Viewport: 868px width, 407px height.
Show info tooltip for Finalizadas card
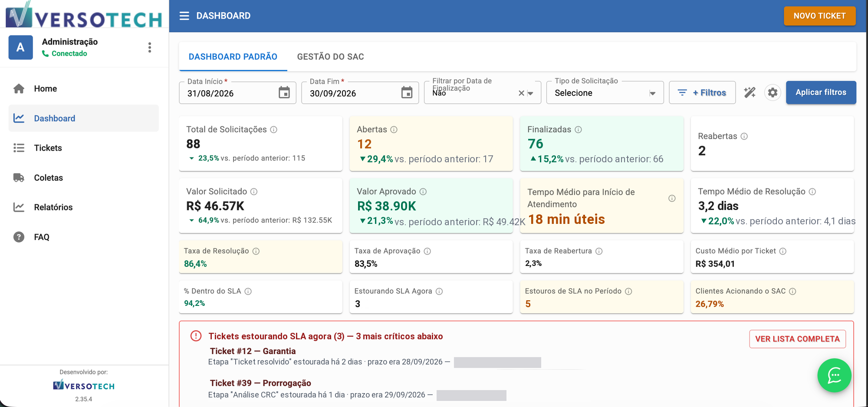pos(578,130)
